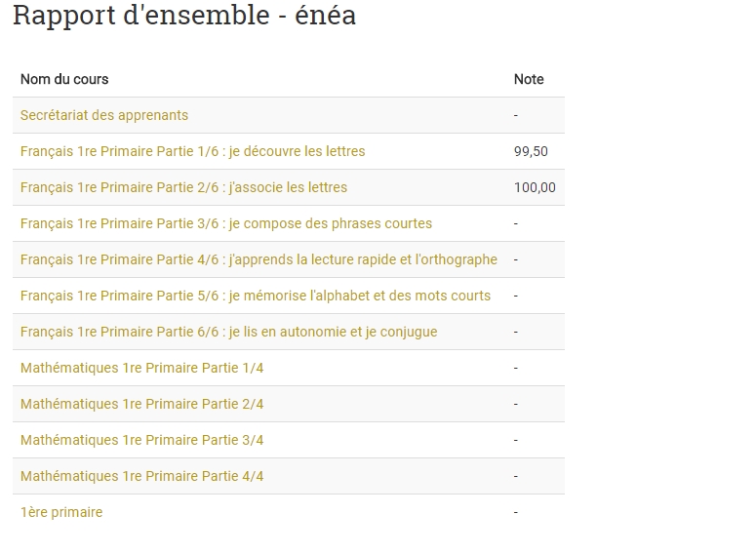Open Français Partie 1/6 je découvre les lettres
This screenshot has width=756, height=554.
point(192,151)
